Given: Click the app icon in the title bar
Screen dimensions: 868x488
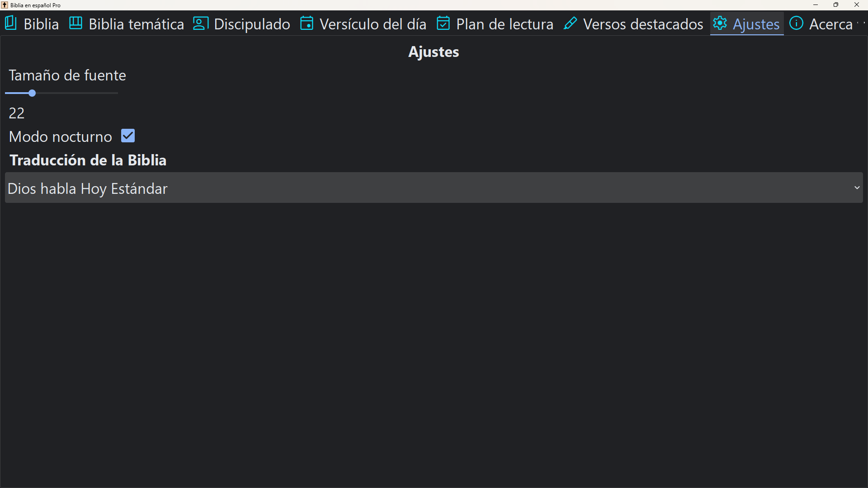Looking at the screenshot, I should point(5,5).
